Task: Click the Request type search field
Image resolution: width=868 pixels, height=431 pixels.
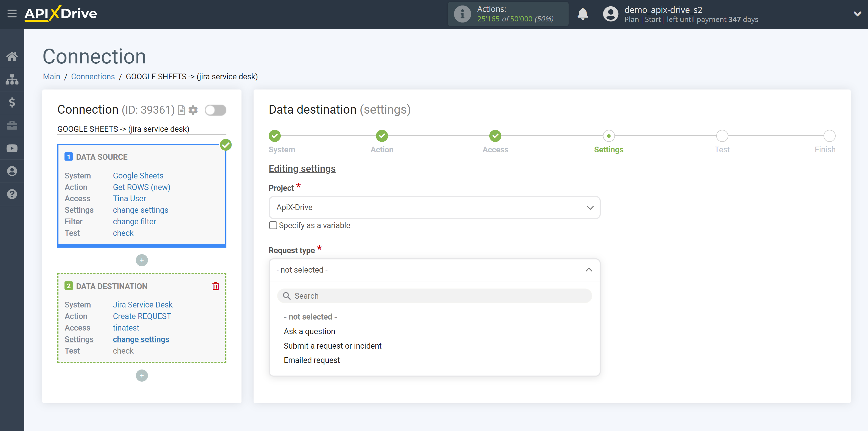Action: tap(434, 296)
